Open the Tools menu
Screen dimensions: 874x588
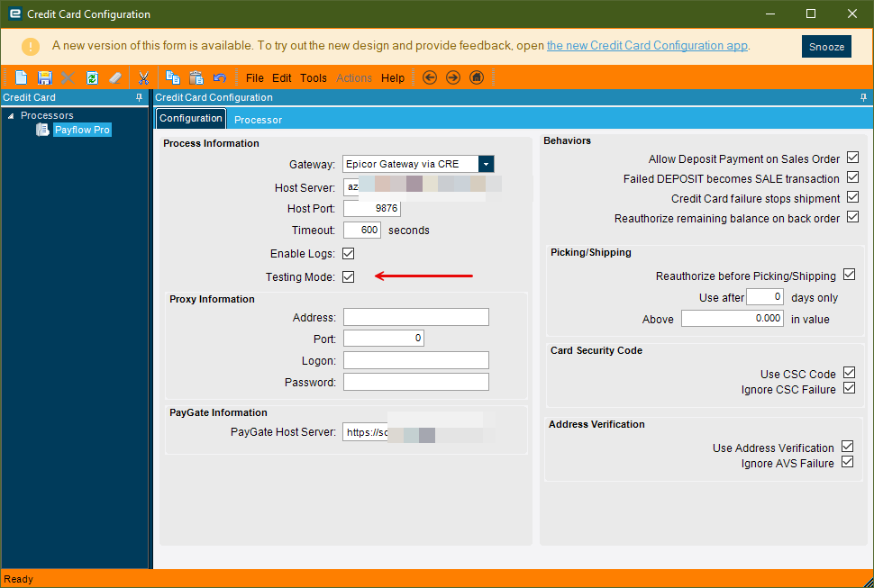314,78
